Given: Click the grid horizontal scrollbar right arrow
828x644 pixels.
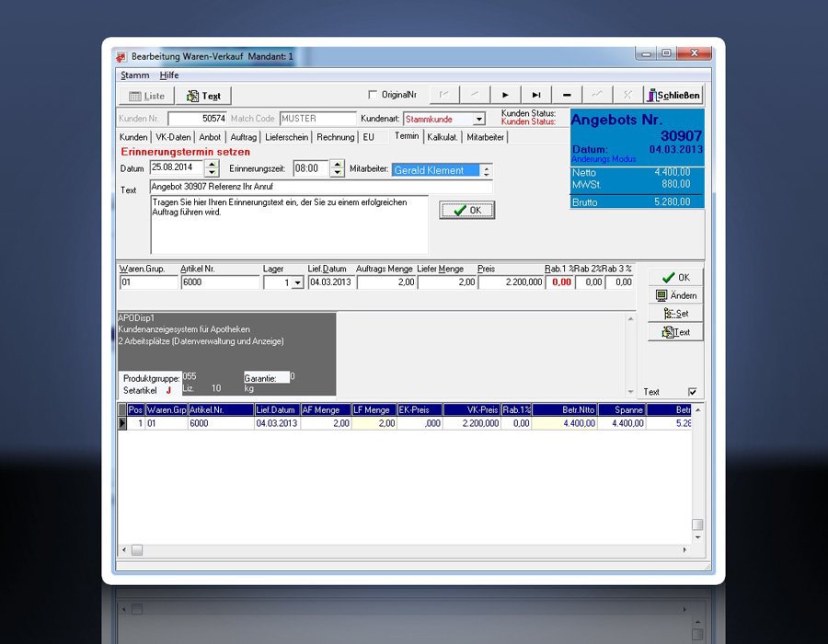Looking at the screenshot, I should point(684,550).
